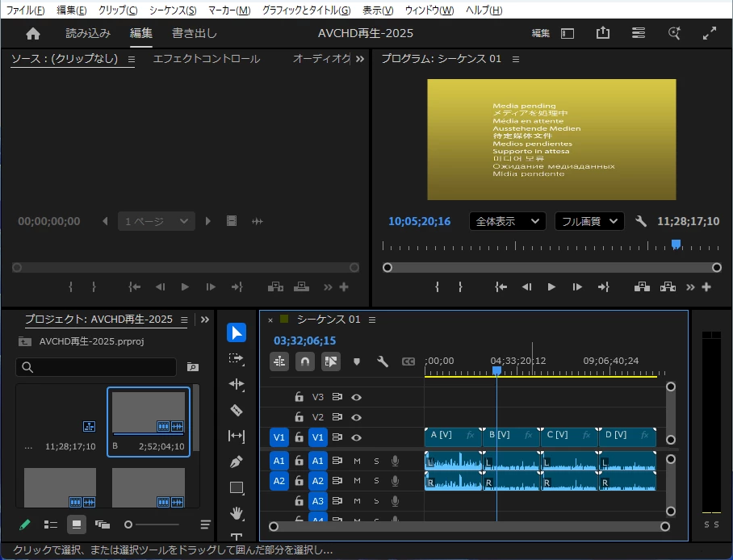Click the Program monitor playhead marker
733x560 pixels.
click(676, 244)
